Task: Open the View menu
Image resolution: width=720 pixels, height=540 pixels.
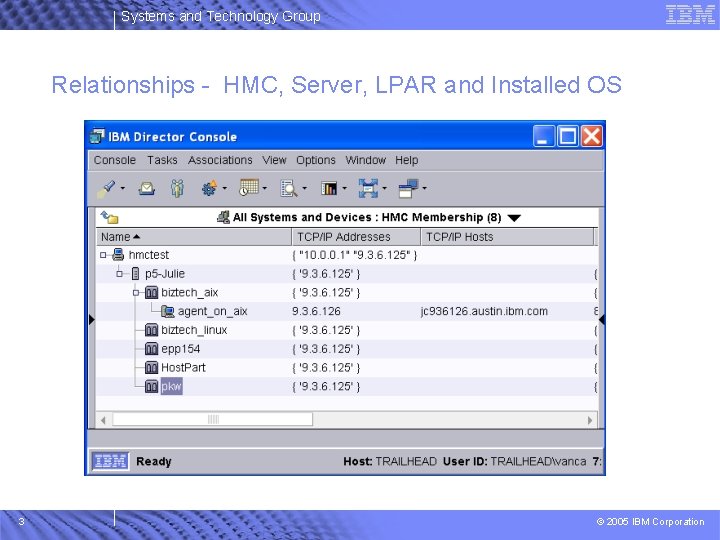Action: point(274,160)
